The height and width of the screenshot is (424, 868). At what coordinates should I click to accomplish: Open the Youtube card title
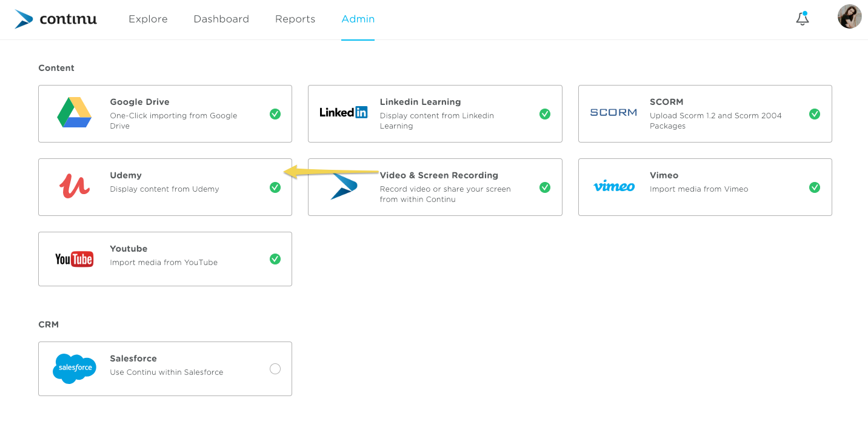(129, 249)
